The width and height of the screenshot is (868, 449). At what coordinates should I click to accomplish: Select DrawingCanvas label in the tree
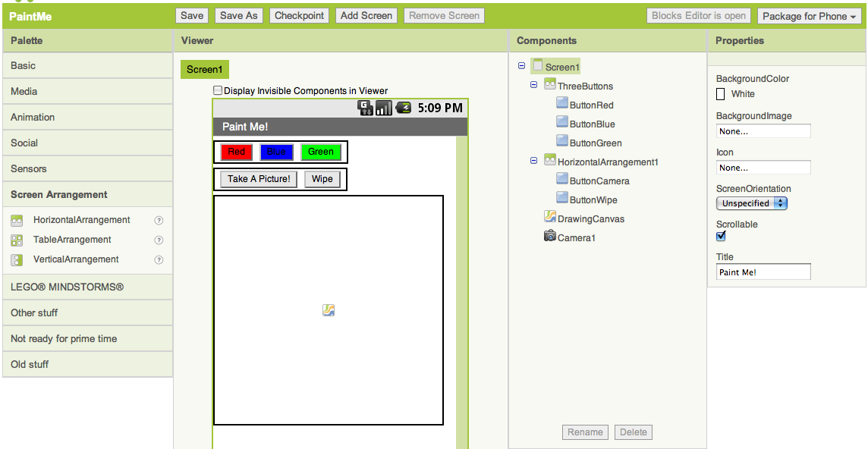pos(590,218)
